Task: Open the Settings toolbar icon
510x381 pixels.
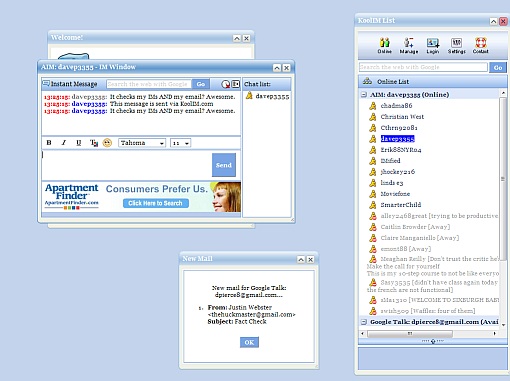Action: coord(456,45)
